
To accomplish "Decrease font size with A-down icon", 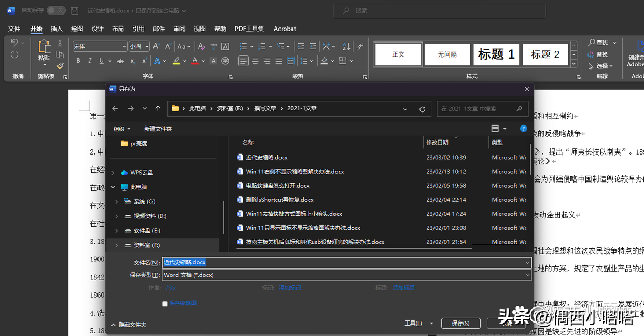I will coord(167,46).
